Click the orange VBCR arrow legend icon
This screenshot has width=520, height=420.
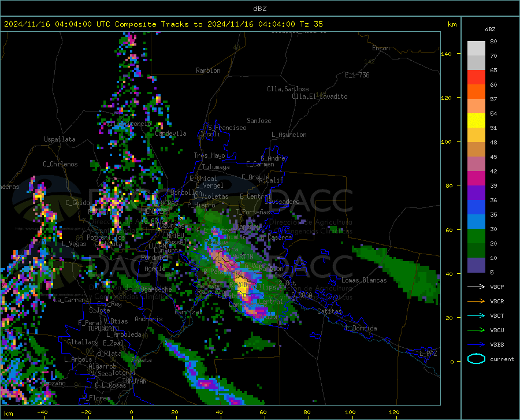[476, 301]
